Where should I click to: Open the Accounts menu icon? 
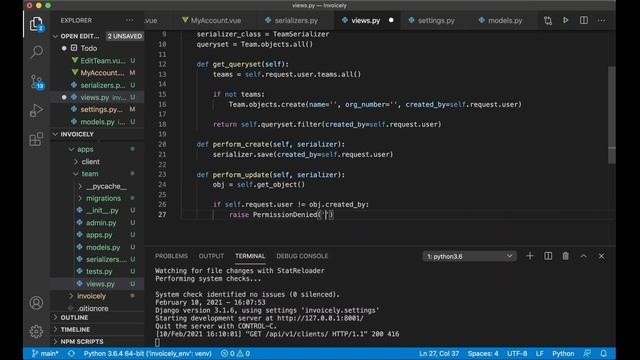[36, 303]
